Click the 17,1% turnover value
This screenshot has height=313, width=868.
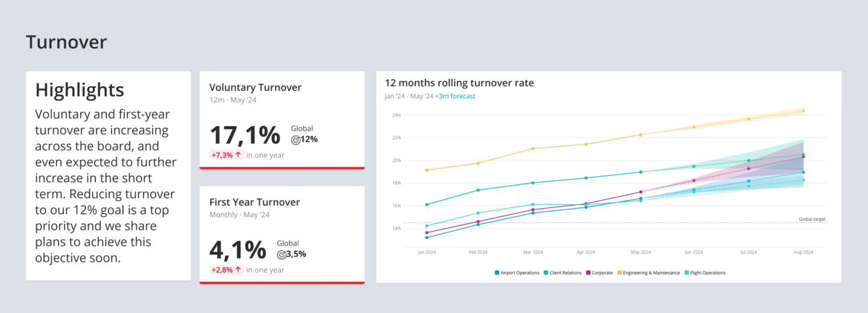(245, 134)
